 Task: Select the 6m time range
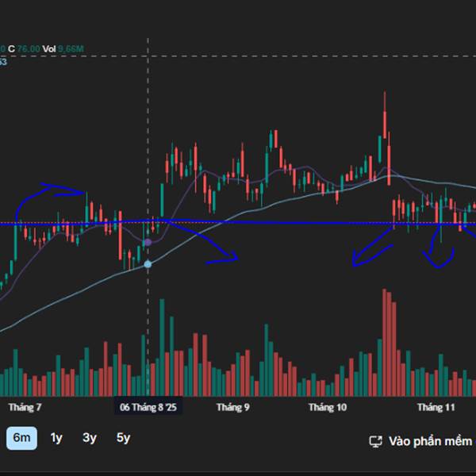point(22,438)
